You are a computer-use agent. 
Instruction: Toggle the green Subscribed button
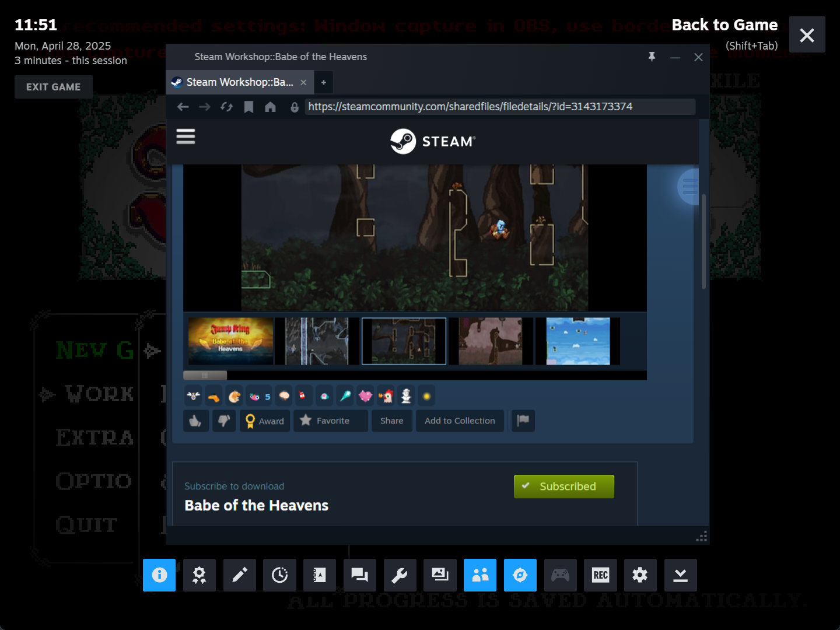click(563, 487)
